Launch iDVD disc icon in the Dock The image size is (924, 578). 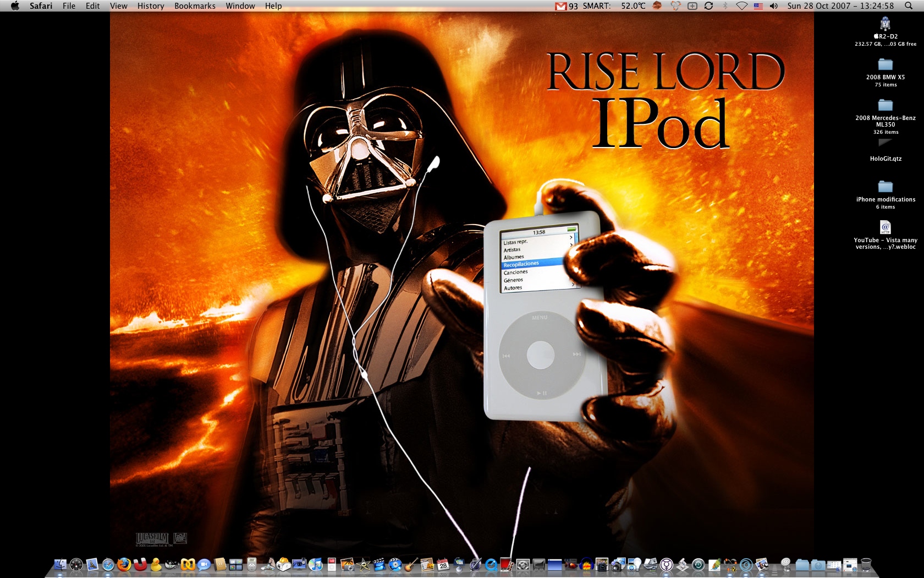[395, 564]
